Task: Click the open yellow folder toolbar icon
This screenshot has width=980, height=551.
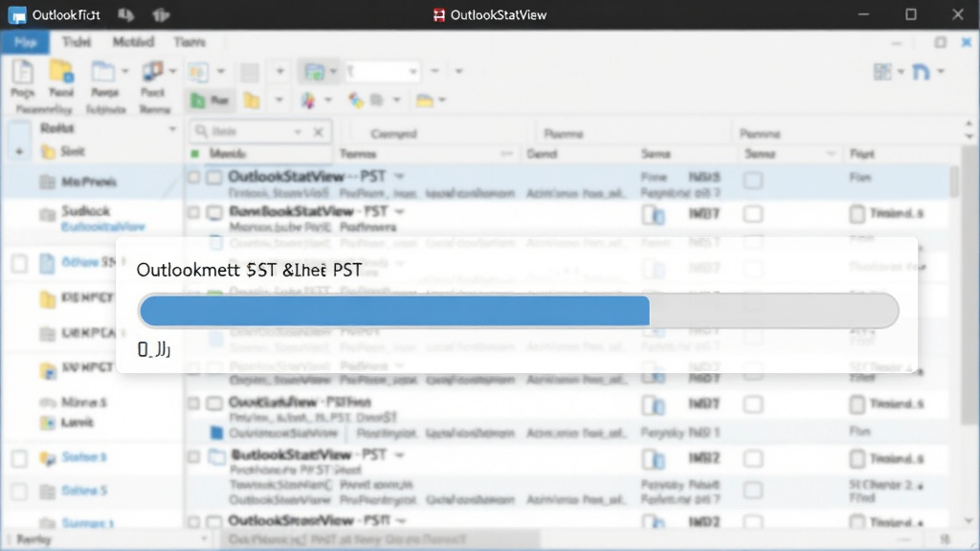Action: [x=424, y=99]
